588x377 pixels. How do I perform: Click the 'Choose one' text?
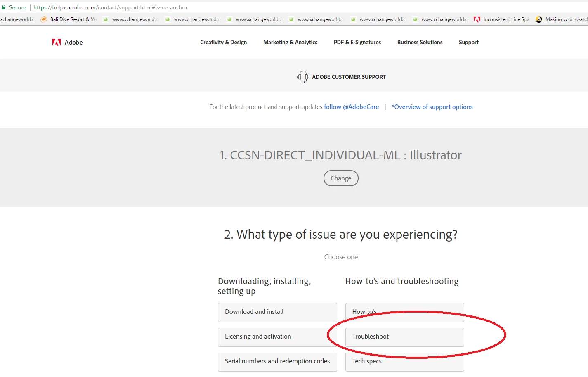pos(341,257)
